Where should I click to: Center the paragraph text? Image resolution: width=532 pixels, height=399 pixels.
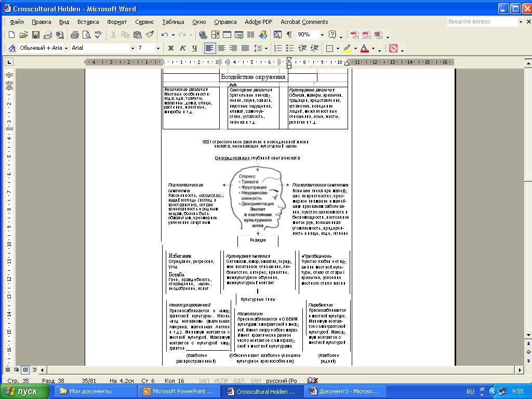221,48
